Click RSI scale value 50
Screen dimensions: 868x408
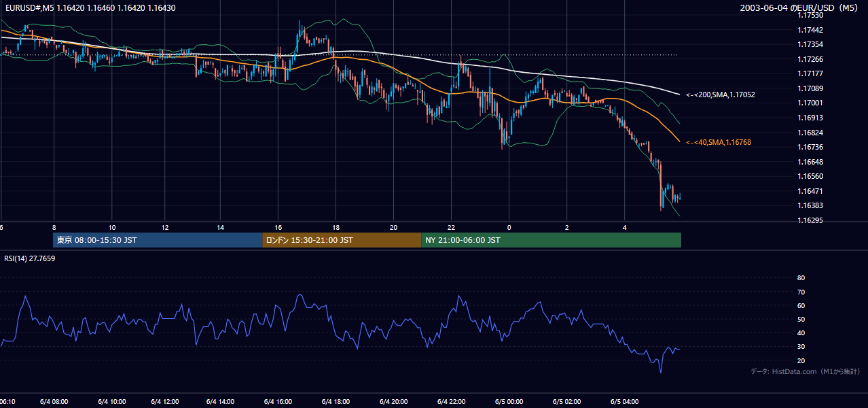801,319
